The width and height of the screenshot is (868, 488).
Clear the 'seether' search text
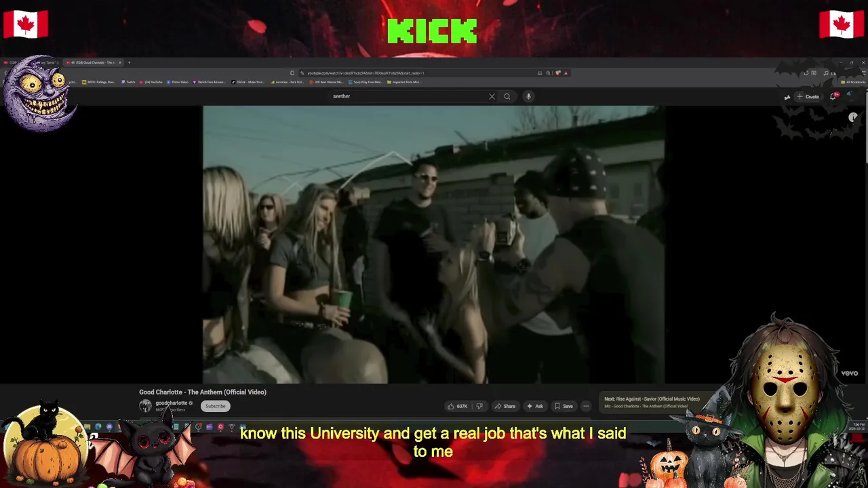tap(492, 96)
